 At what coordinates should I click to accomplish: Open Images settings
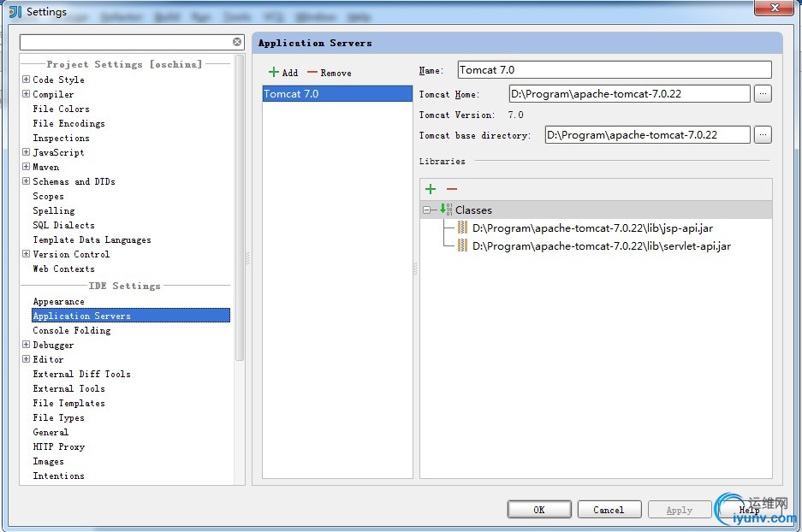click(x=48, y=462)
